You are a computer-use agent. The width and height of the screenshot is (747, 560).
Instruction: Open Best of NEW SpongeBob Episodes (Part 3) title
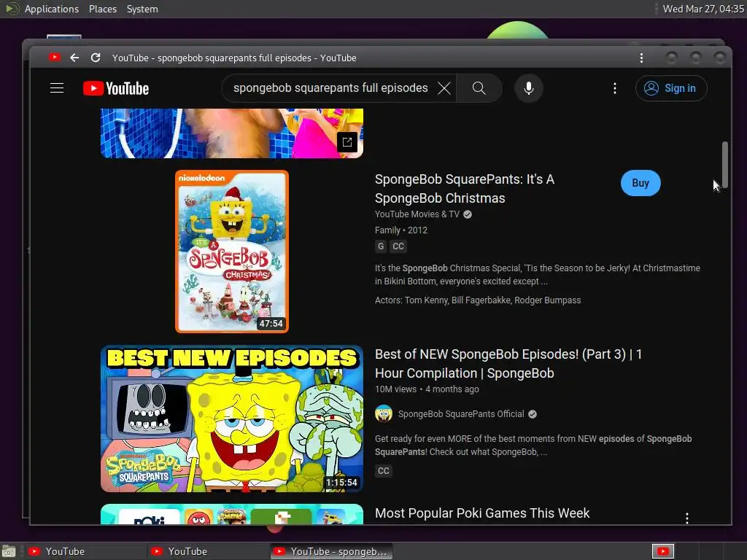(x=508, y=363)
